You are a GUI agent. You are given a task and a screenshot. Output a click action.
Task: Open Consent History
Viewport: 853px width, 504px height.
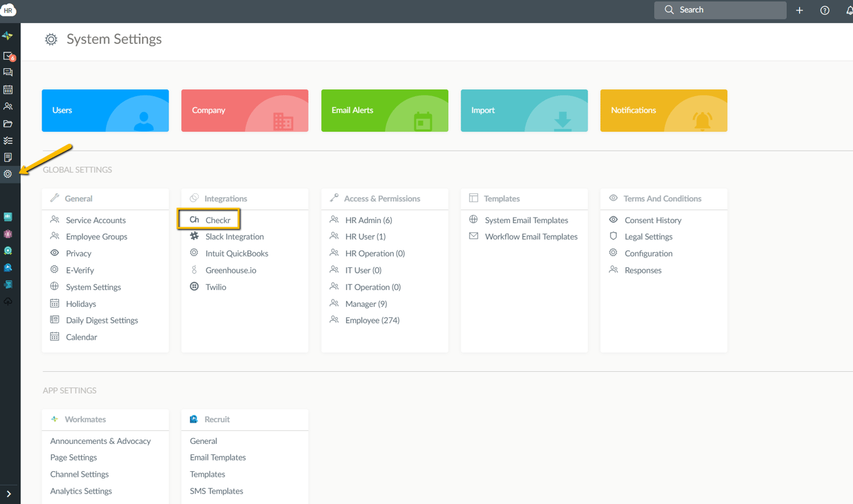point(653,220)
